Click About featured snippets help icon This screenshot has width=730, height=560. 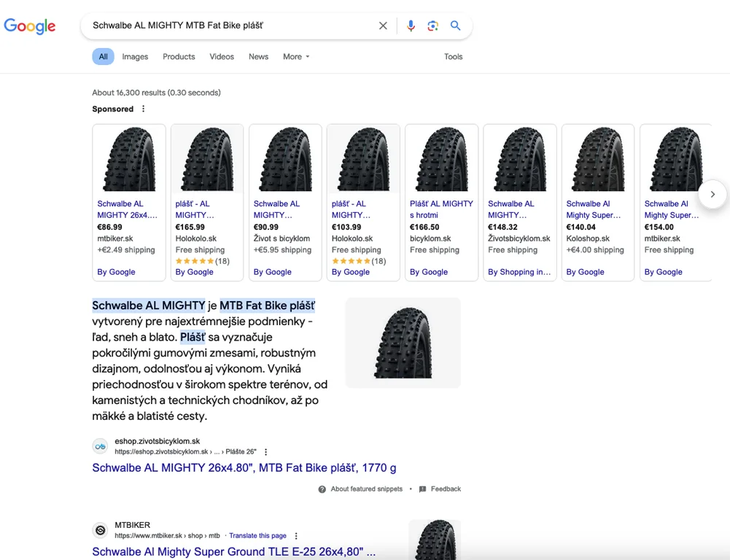(322, 489)
